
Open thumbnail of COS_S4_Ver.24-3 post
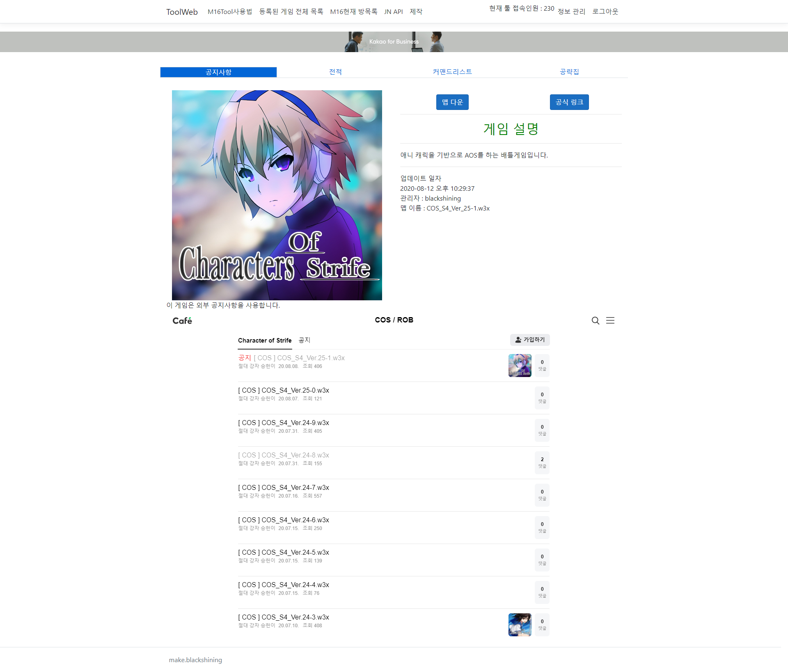pyautogui.click(x=520, y=624)
